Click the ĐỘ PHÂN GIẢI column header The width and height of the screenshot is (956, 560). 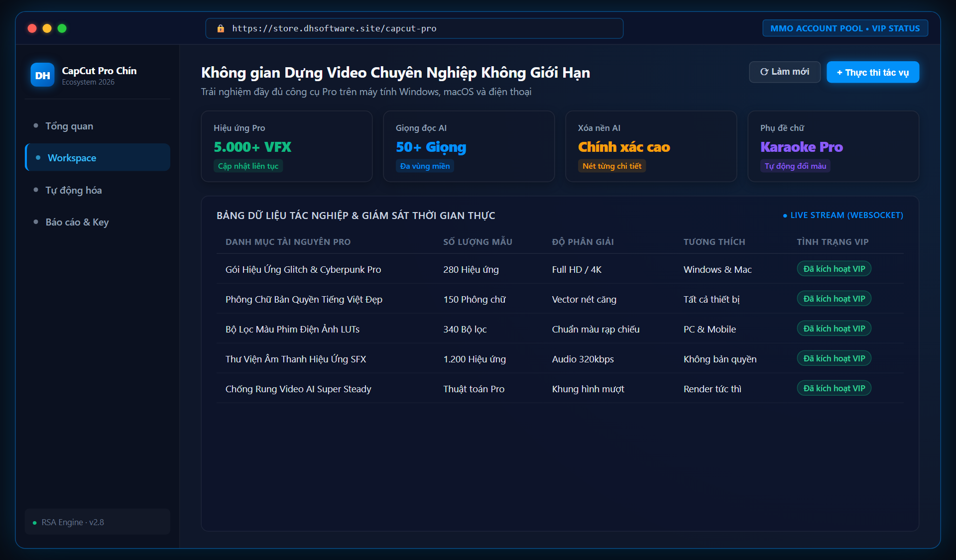click(583, 242)
